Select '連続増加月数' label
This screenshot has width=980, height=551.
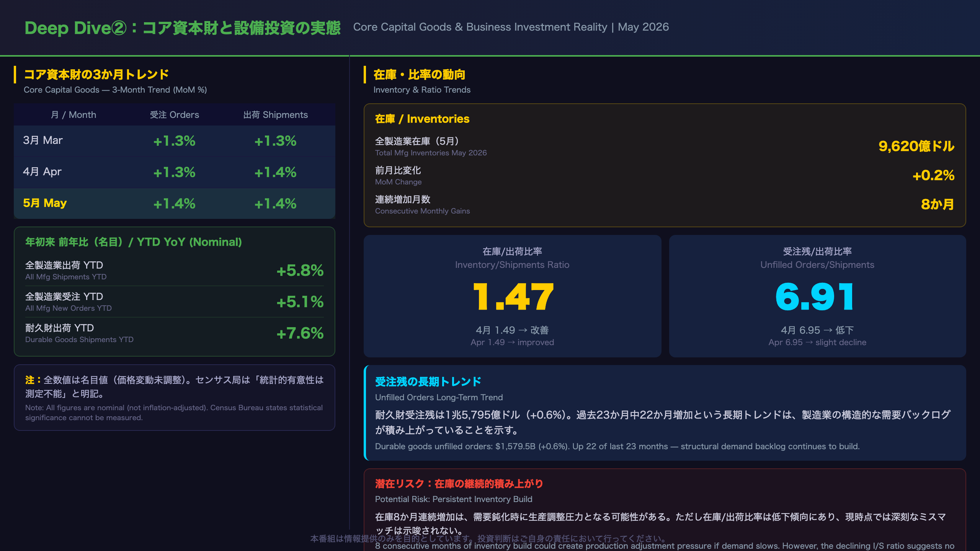click(403, 199)
